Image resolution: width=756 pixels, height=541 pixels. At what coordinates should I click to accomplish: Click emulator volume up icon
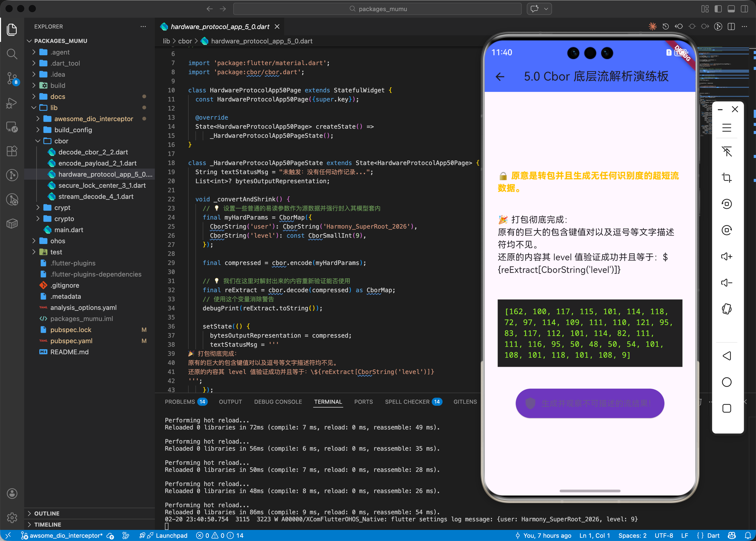coord(726,256)
